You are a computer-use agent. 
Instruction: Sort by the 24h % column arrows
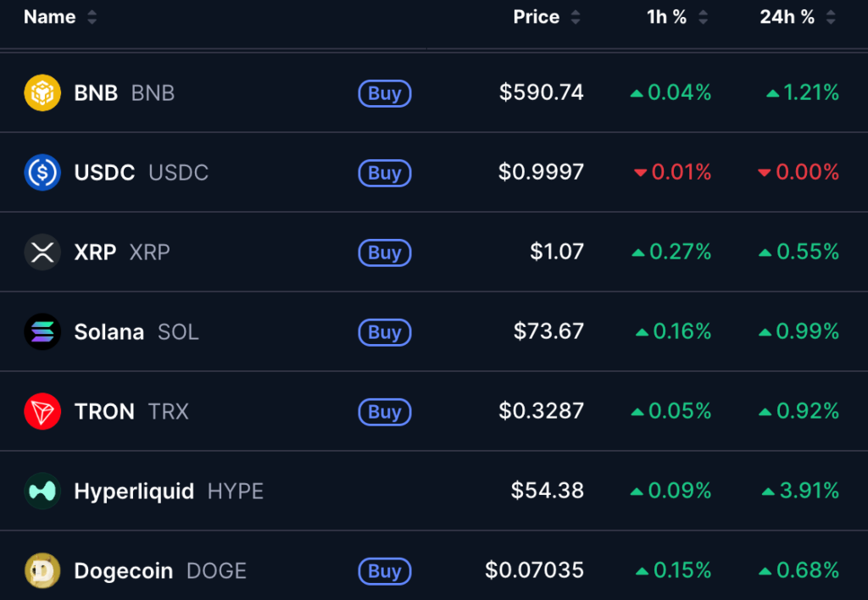pyautogui.click(x=797, y=17)
